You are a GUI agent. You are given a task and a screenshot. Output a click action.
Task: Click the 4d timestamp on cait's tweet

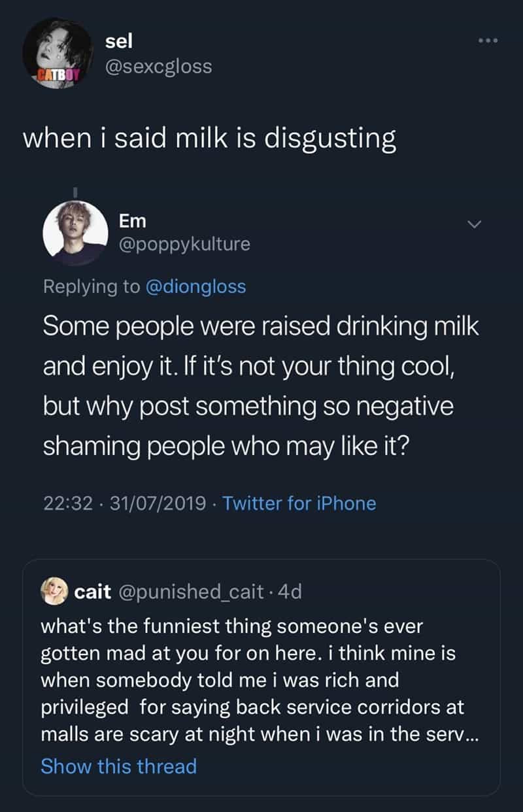coord(290,592)
